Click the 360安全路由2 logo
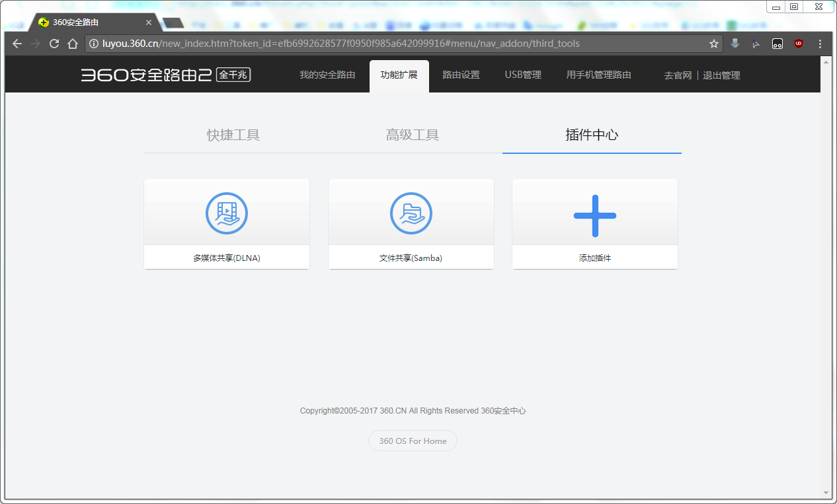 tap(166, 75)
